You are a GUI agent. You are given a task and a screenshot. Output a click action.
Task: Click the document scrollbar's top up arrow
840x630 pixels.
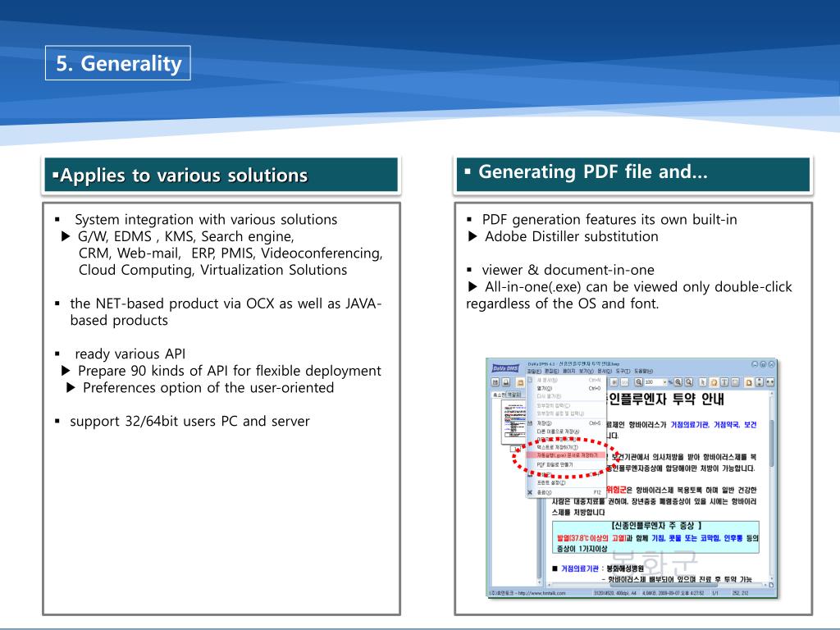772,393
